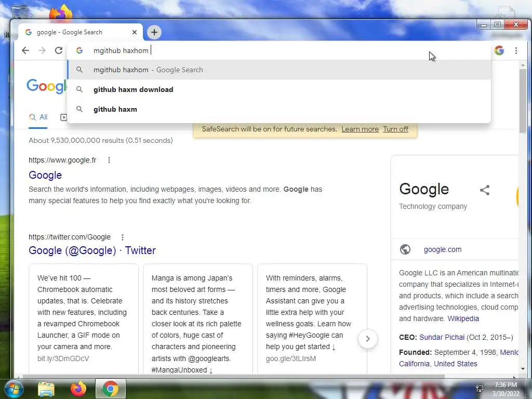Click the Google profile icon in toolbar

click(x=499, y=50)
